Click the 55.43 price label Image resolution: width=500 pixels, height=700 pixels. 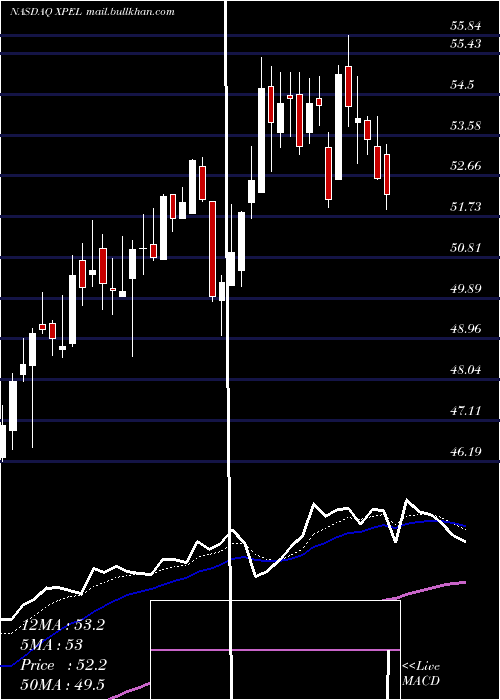[466, 44]
